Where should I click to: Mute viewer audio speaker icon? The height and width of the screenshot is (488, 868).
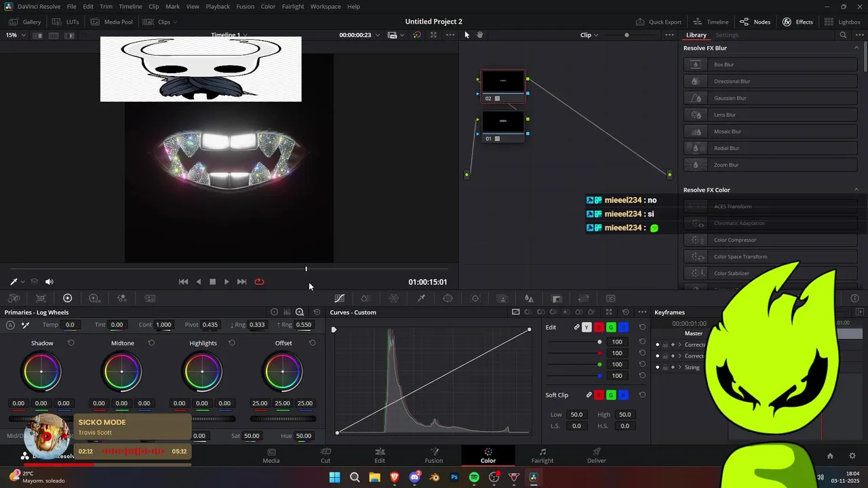50,281
